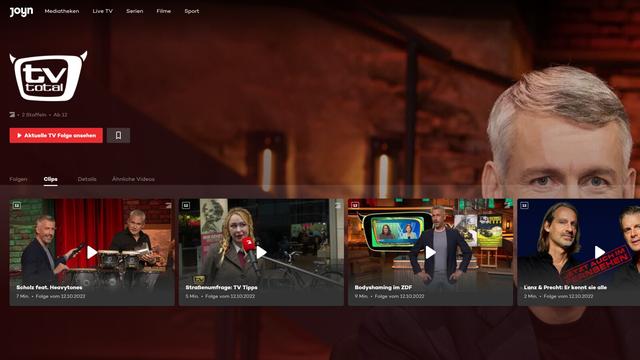The width and height of the screenshot is (640, 360).
Task: Click the title Bodyshaming im ZDF
Action: 383,287
